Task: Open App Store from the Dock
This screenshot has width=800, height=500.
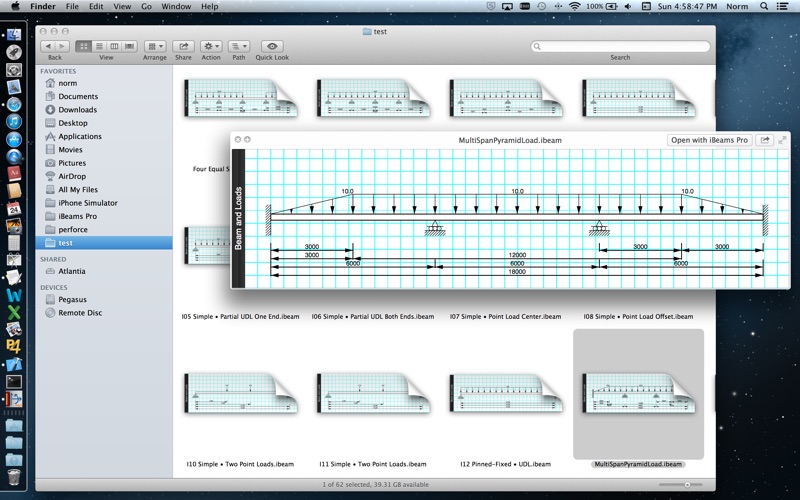Action: [14, 139]
